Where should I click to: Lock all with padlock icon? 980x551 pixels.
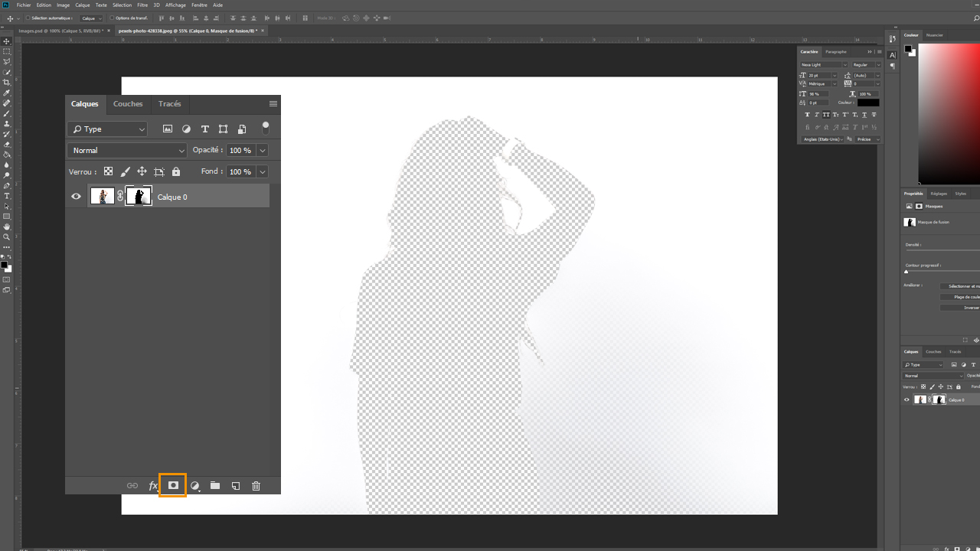[x=176, y=172]
